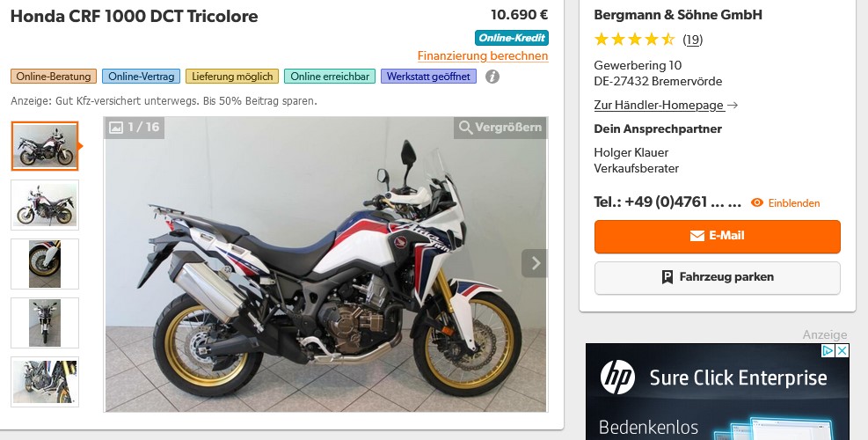Click the image counter icon 1 / 16
Viewport: 868px width, 440px height.
coord(116,128)
